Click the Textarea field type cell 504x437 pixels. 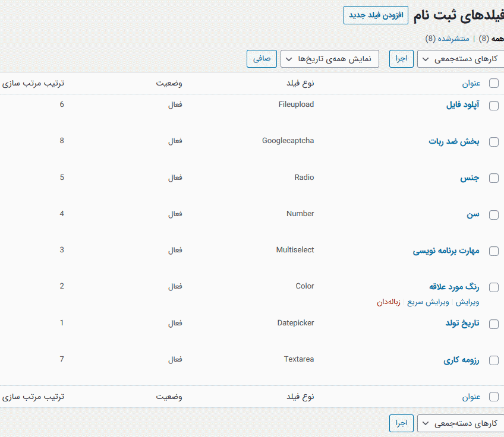(x=299, y=359)
